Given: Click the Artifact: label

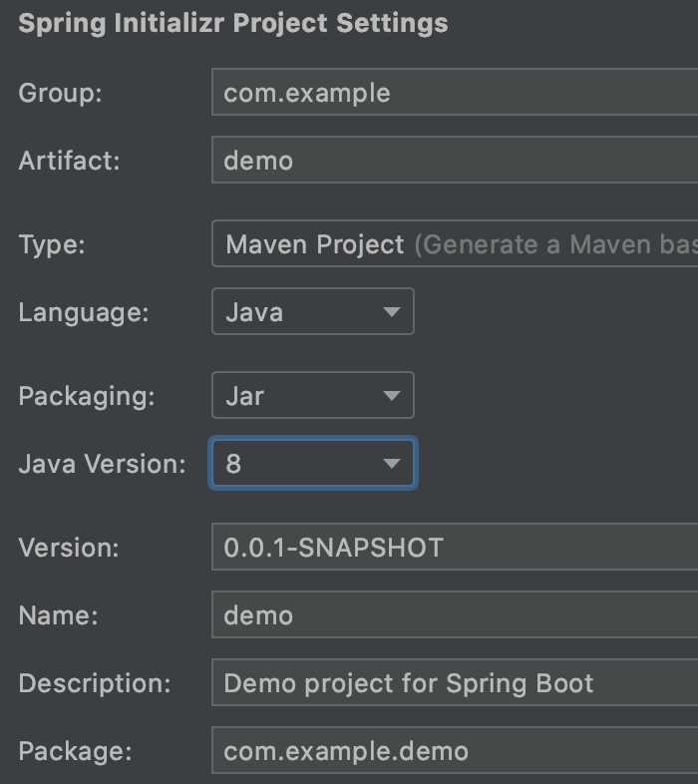Looking at the screenshot, I should coord(69,161).
